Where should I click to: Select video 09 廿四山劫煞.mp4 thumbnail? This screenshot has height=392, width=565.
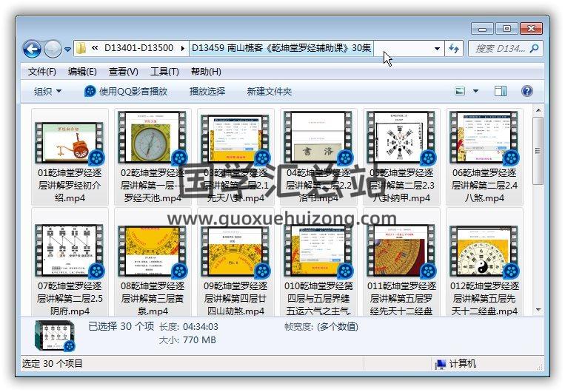point(235,251)
